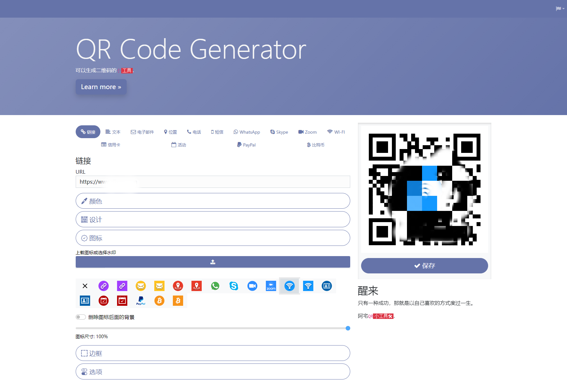
Task: Toggle 删除图标后面的背景 switch
Action: pyautogui.click(x=80, y=317)
